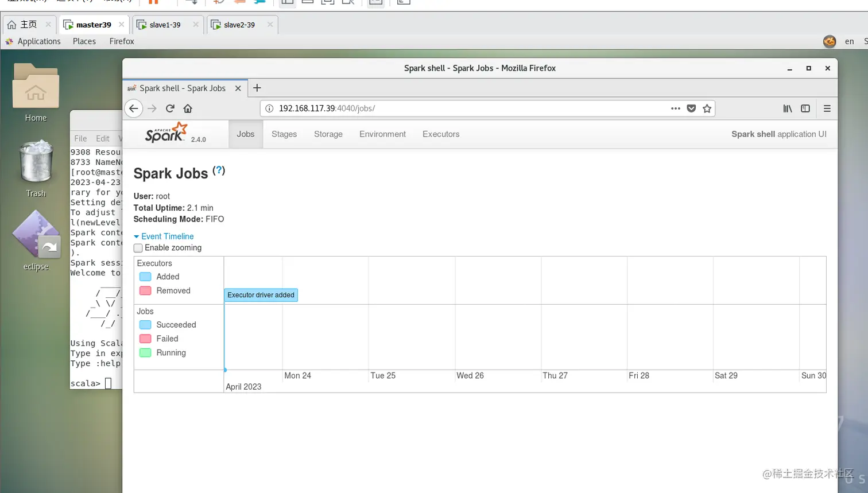Bookmark this page with the star
This screenshot has width=868, height=493.
click(x=707, y=108)
